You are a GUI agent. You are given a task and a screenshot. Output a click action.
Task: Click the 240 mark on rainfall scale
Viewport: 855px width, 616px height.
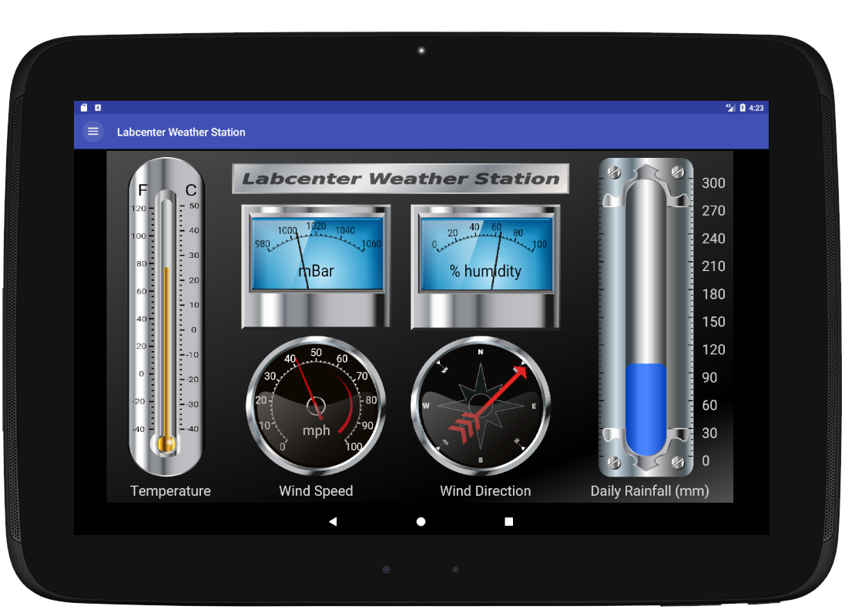713,239
